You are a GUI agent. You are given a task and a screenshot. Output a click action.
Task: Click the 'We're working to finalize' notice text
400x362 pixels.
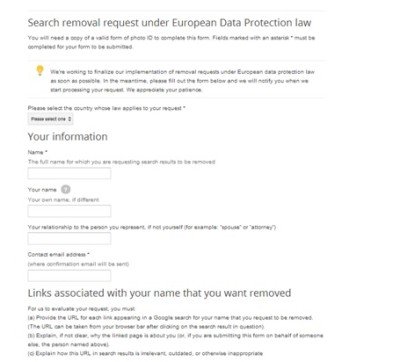(x=182, y=81)
